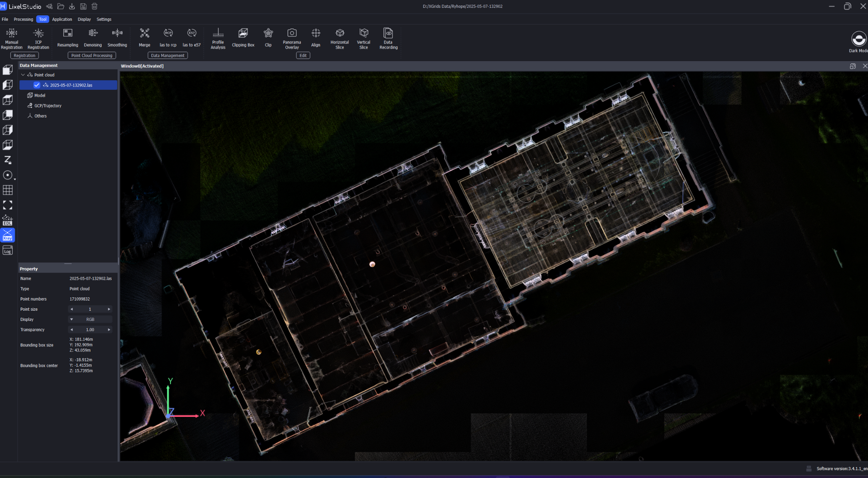Open the Display RGB dropdown
Image resolution: width=868 pixels, height=478 pixels.
[90, 319]
